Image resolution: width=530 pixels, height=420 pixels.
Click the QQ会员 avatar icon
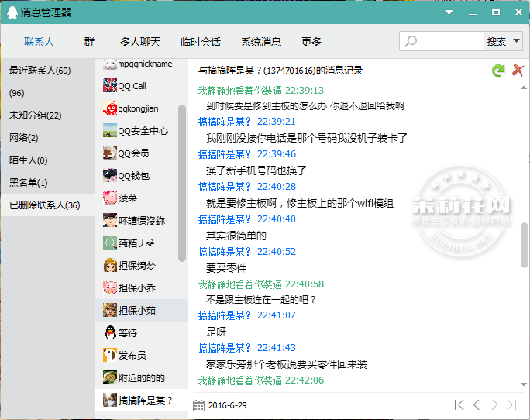(x=110, y=153)
